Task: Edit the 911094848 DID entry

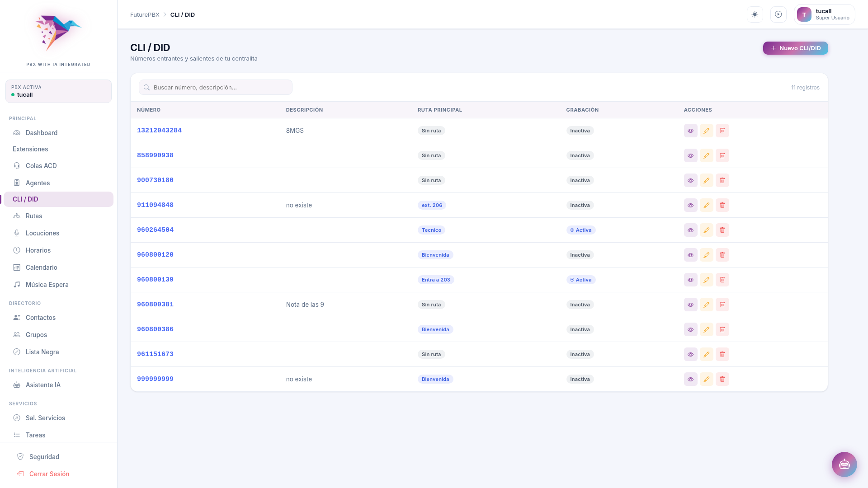Action: tap(706, 205)
